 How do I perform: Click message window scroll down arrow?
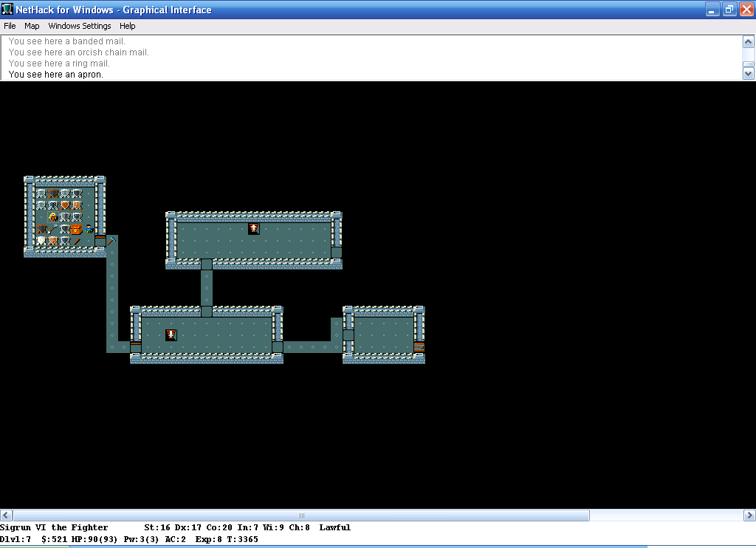pos(749,74)
